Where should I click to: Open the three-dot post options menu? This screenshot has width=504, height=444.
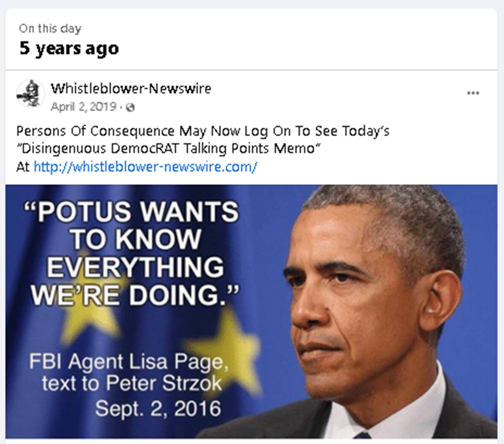pyautogui.click(x=473, y=93)
